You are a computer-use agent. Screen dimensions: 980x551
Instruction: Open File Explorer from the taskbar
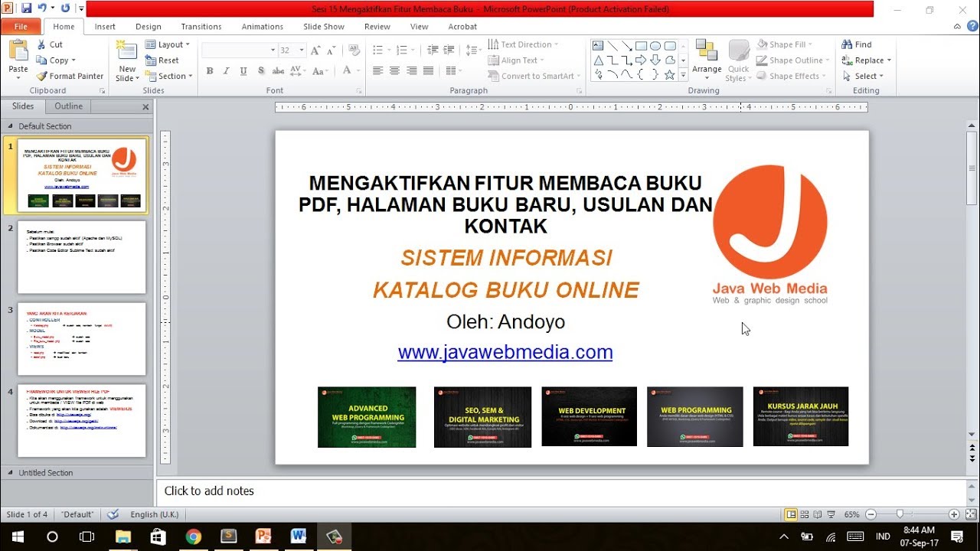coord(122,536)
